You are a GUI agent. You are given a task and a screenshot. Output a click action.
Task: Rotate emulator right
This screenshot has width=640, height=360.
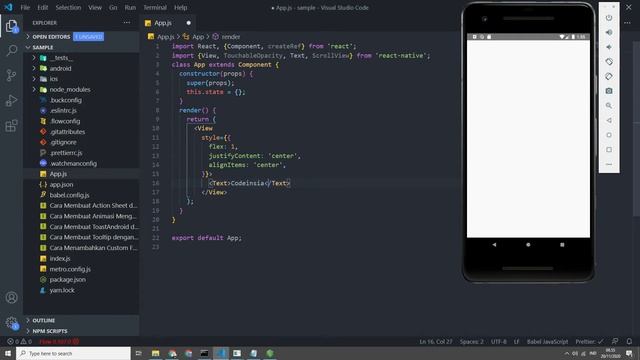point(609,76)
